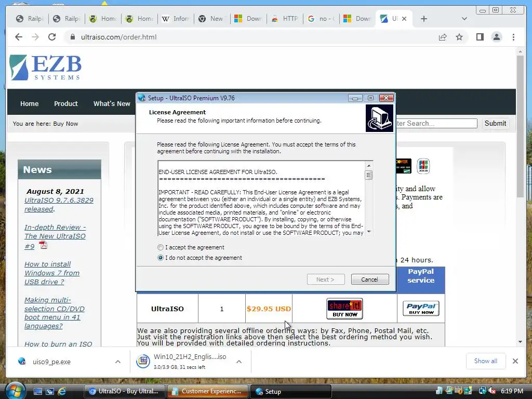Open the Chrome side panel icon
The image size is (532, 399).
pos(480,37)
